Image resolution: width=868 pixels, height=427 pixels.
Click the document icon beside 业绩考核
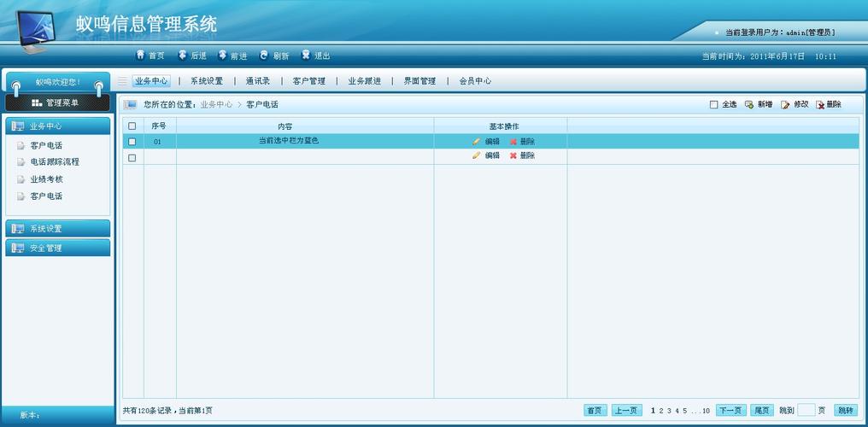[21, 179]
